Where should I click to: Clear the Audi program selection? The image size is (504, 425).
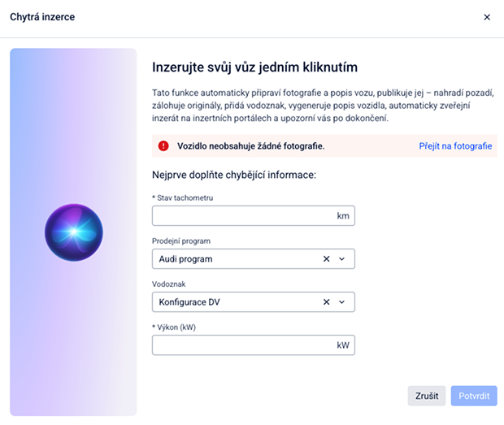[327, 259]
